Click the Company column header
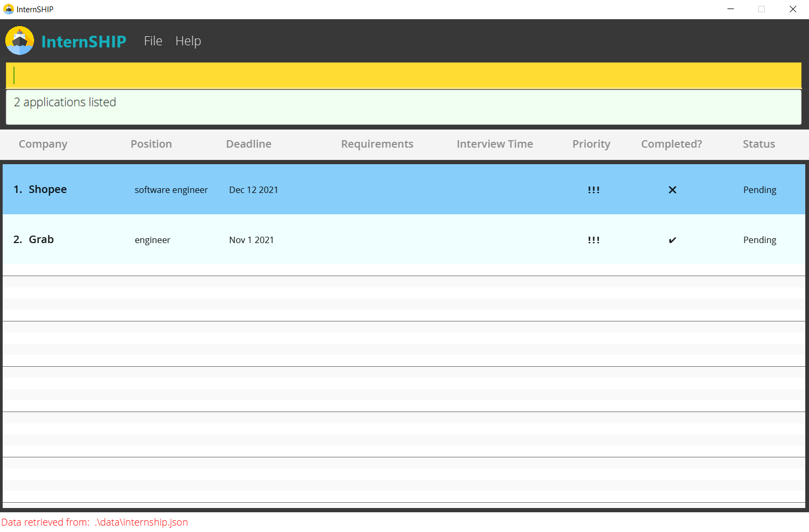 43,144
